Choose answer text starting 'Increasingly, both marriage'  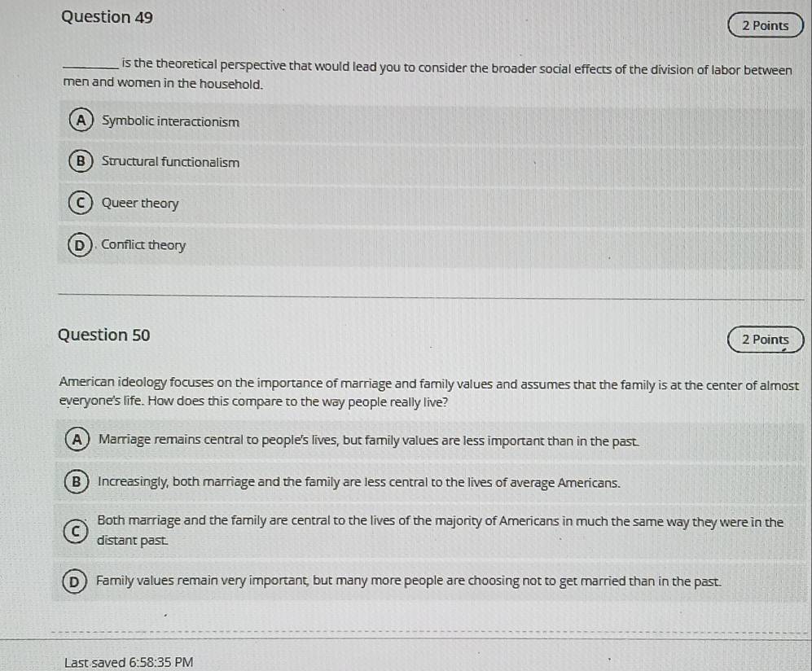(x=358, y=482)
